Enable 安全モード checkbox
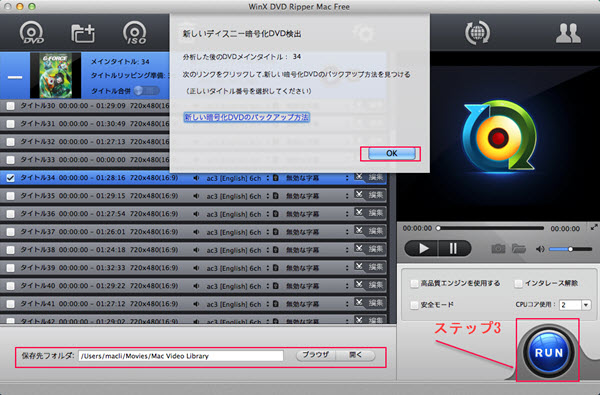Screen dimensions: 600x395 tap(414, 305)
